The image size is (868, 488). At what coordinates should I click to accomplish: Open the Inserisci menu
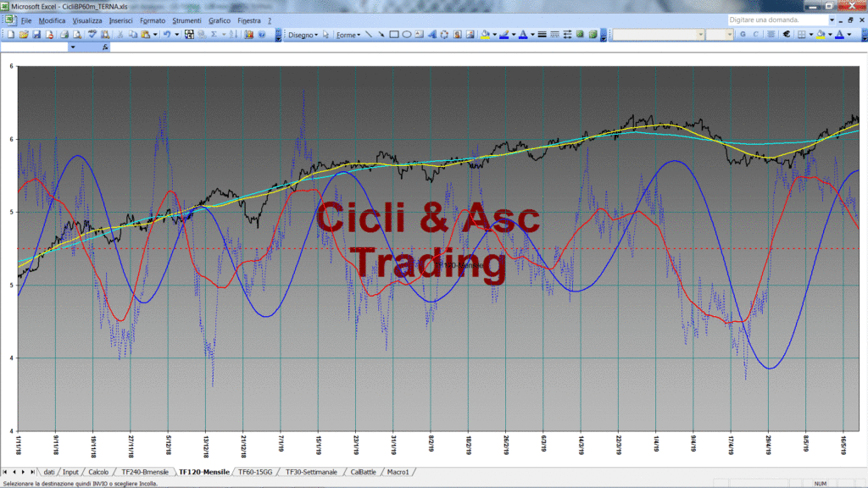120,20
